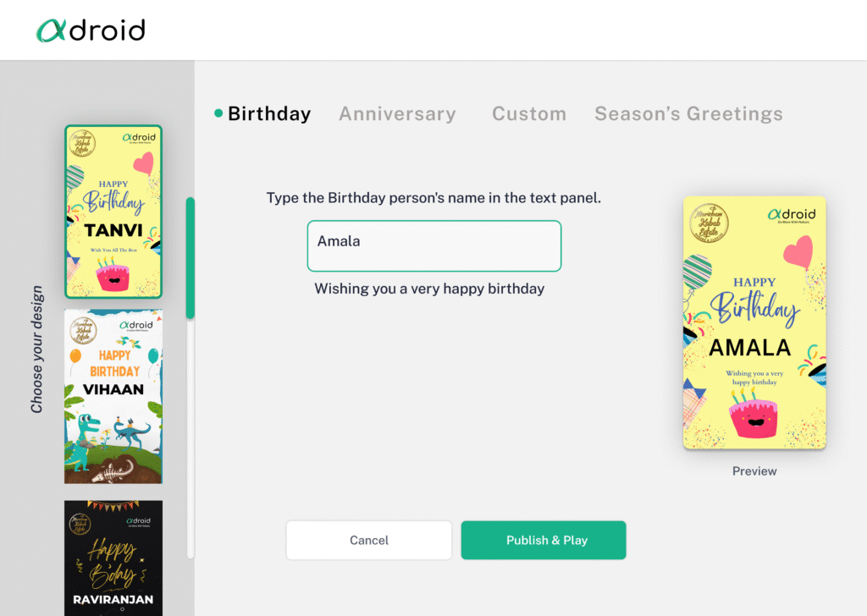The height and width of the screenshot is (616, 867).
Task: Choose the yellow TANVI birthday design
Action: 113,212
